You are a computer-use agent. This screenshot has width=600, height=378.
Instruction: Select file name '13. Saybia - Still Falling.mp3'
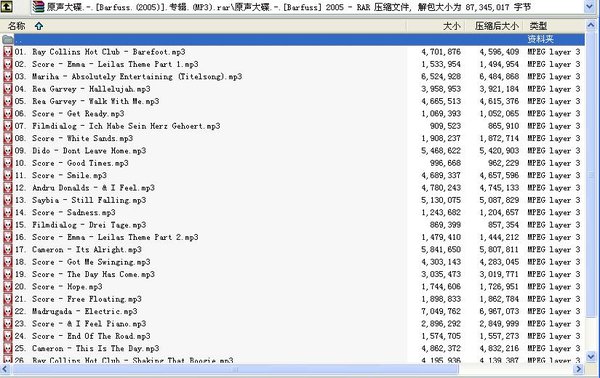80,200
